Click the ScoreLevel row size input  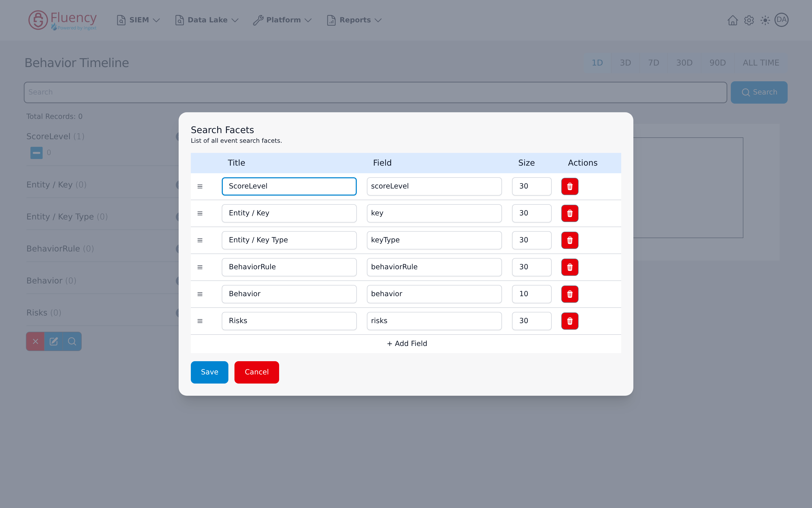(532, 186)
